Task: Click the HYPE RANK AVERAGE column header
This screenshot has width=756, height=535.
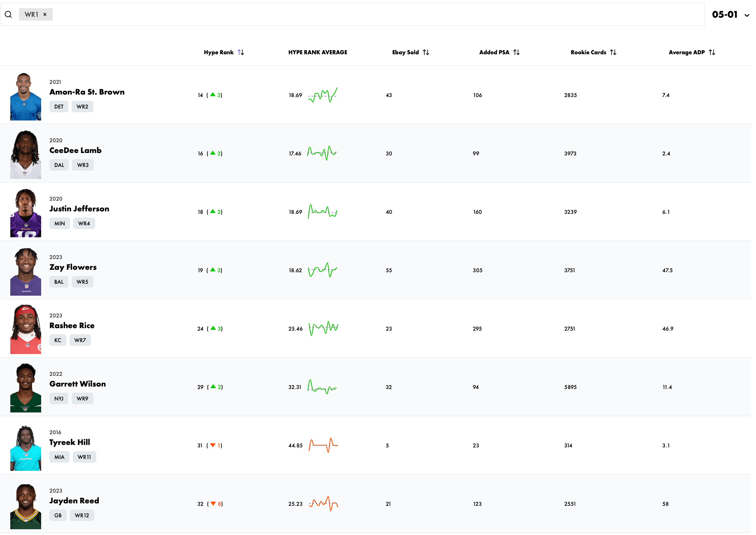Action: (x=318, y=52)
